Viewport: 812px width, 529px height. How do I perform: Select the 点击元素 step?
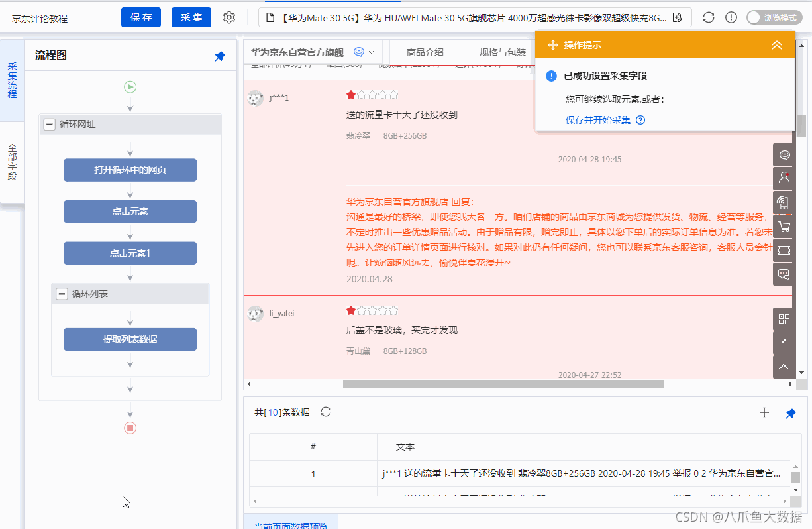130,211
